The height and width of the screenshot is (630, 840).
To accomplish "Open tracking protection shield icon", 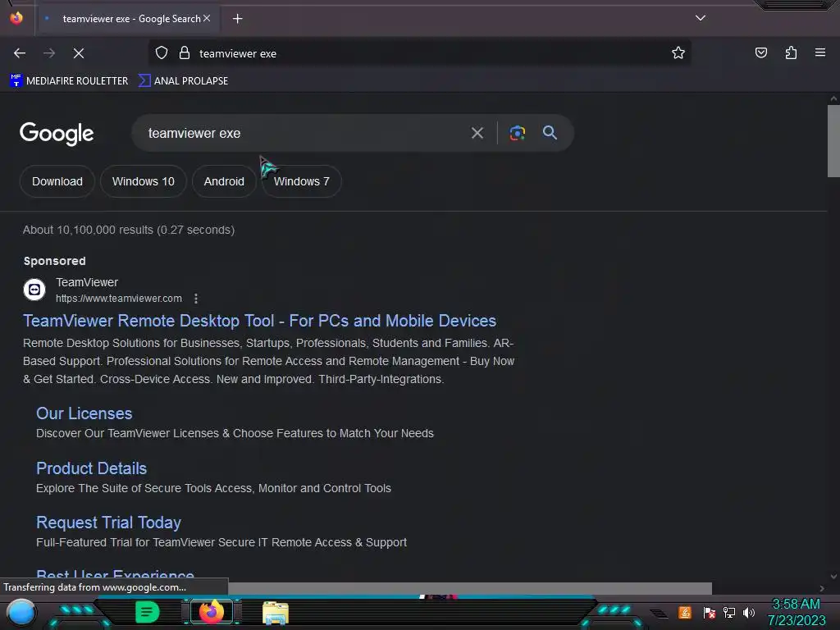I will (x=162, y=52).
